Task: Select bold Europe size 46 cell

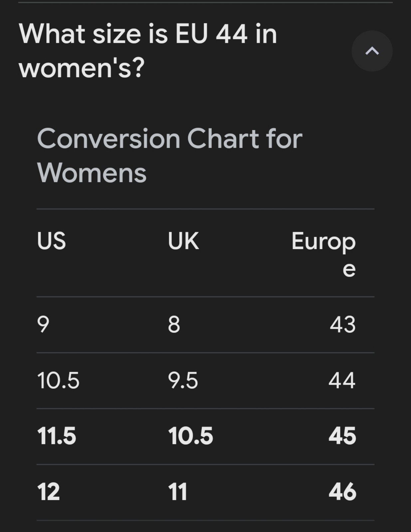Action: tap(342, 492)
